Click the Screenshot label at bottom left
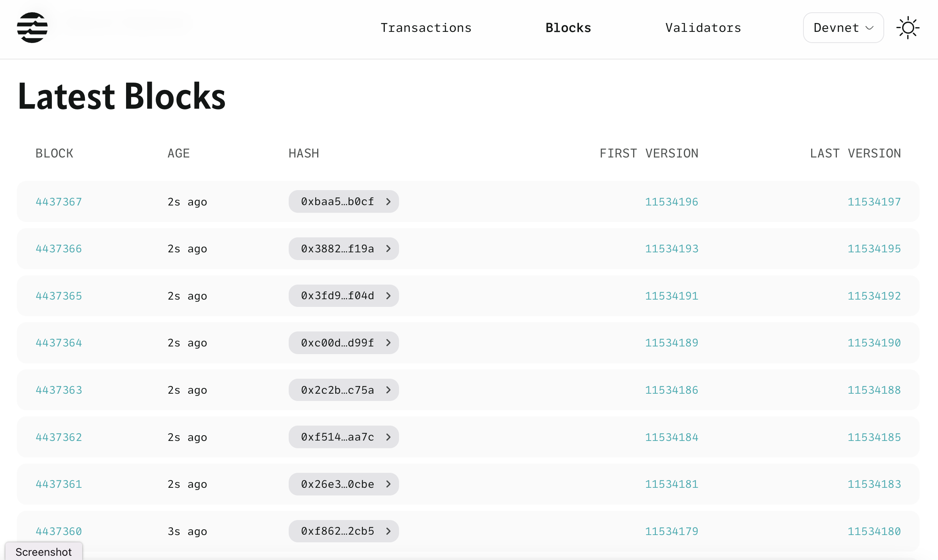The width and height of the screenshot is (938, 560). 43,552
